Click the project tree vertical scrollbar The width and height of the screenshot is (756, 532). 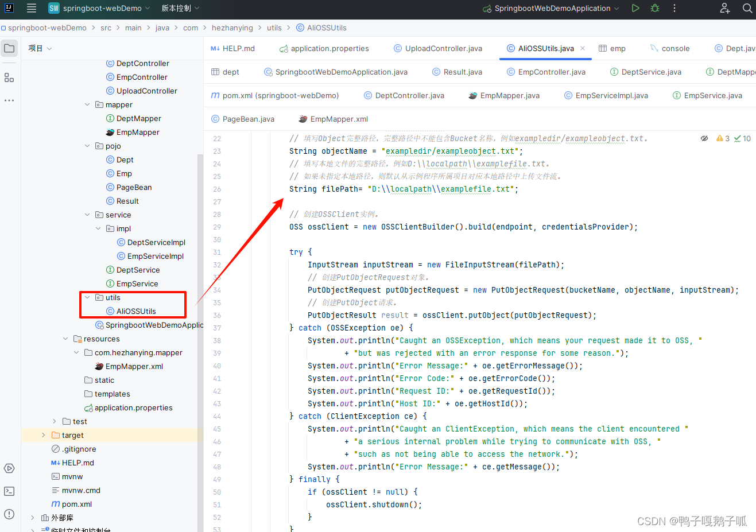200,343
